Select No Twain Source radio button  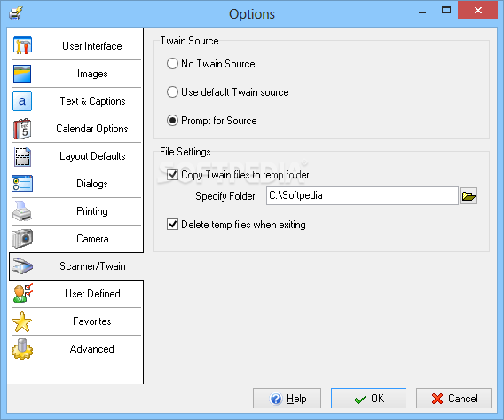click(173, 64)
